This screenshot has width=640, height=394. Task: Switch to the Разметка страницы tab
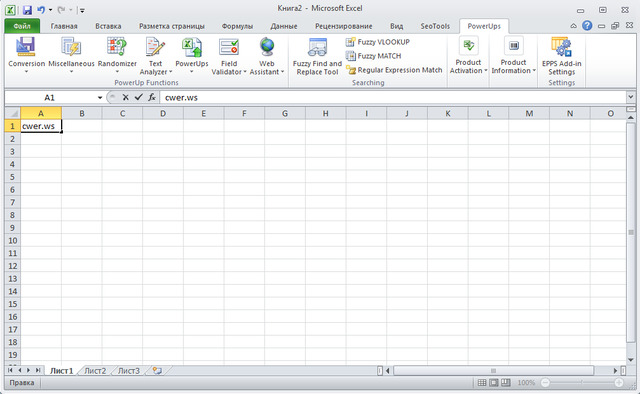click(172, 26)
